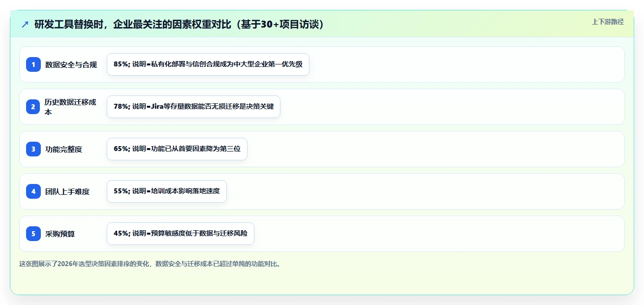Select the 采购预算 label

tap(60, 234)
